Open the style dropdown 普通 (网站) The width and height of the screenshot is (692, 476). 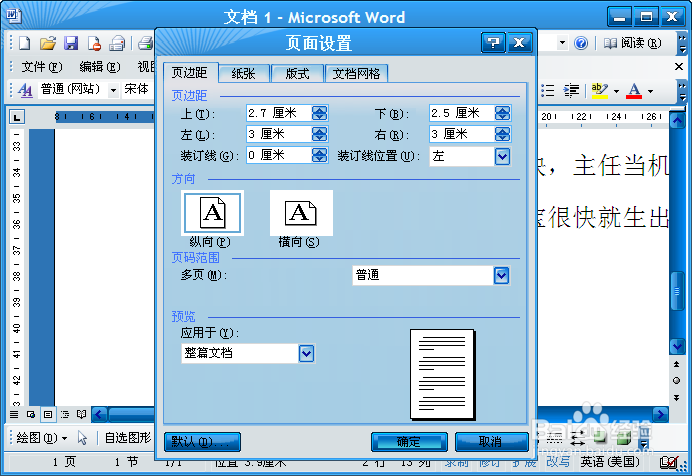(113, 90)
